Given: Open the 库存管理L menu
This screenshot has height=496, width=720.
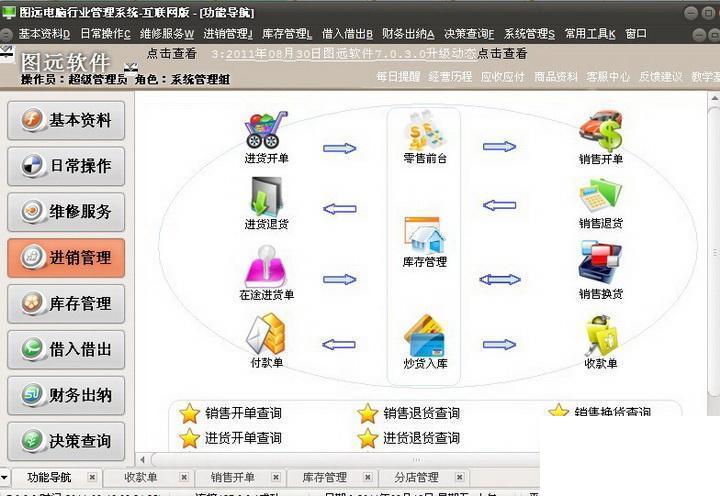Looking at the screenshot, I should coord(287,34).
